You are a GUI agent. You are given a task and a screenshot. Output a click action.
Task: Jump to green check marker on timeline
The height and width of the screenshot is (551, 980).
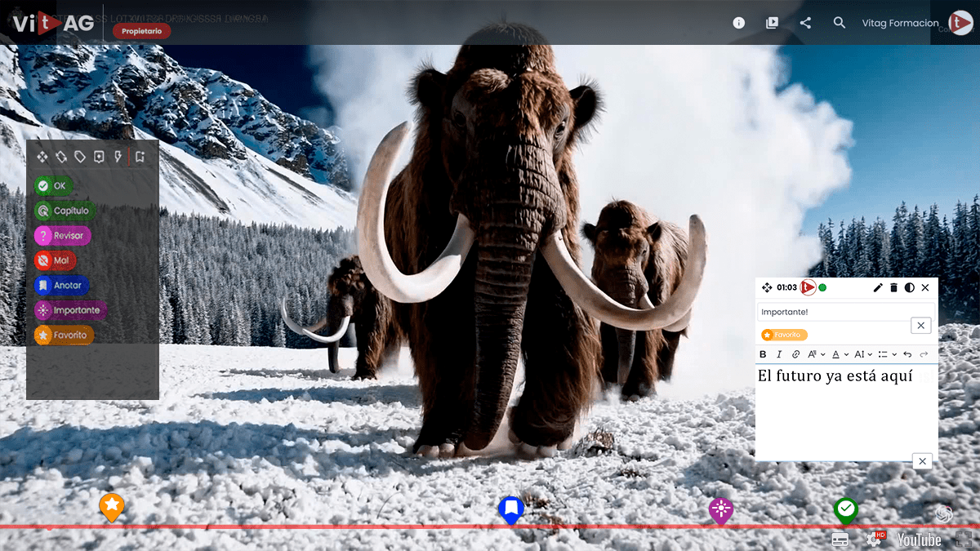pos(846,510)
